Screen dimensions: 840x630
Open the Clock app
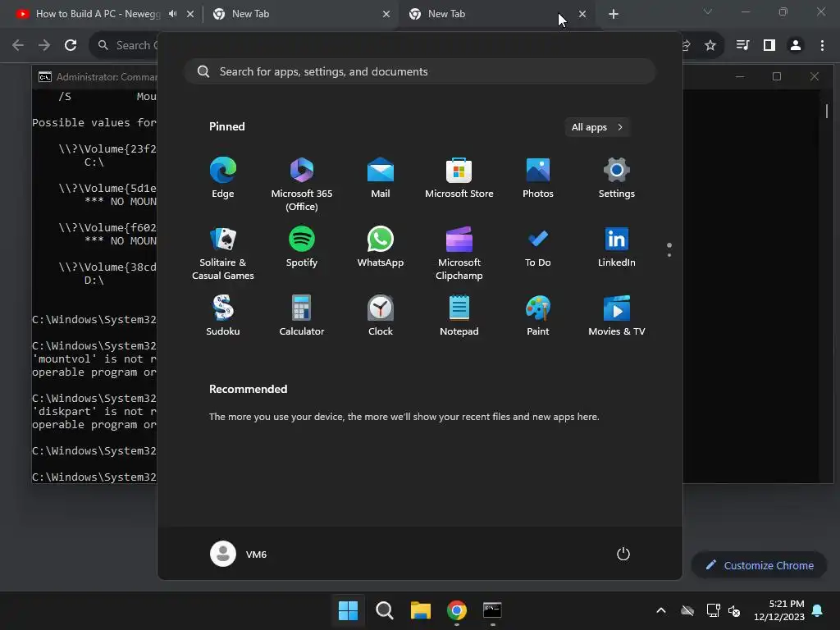click(x=381, y=316)
